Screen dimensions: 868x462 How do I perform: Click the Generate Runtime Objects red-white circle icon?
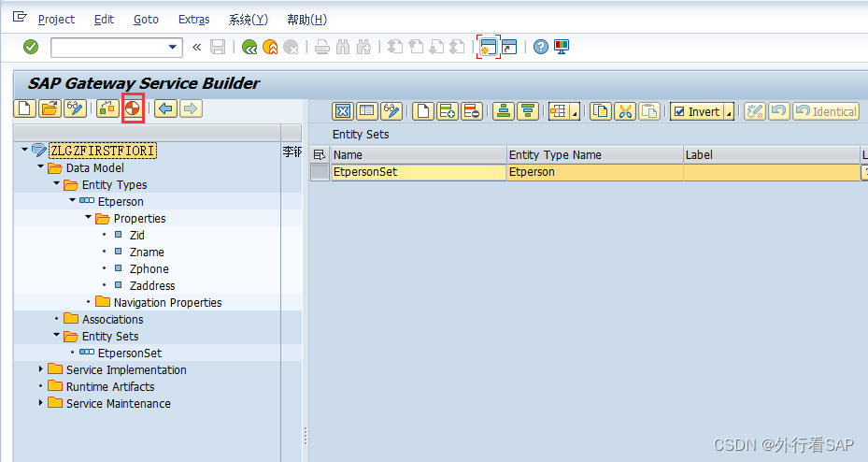(133, 108)
